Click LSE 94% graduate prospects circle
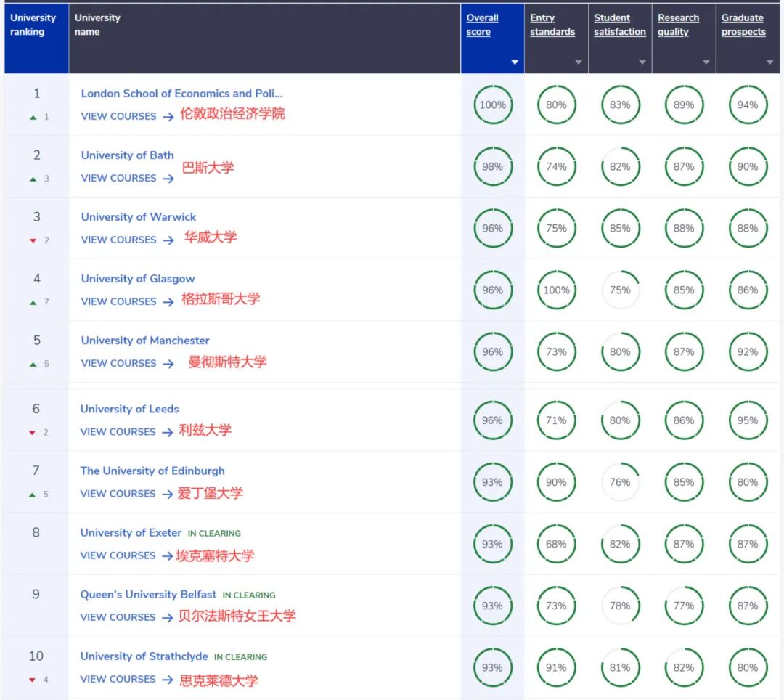The width and height of the screenshot is (784, 700). click(x=748, y=105)
